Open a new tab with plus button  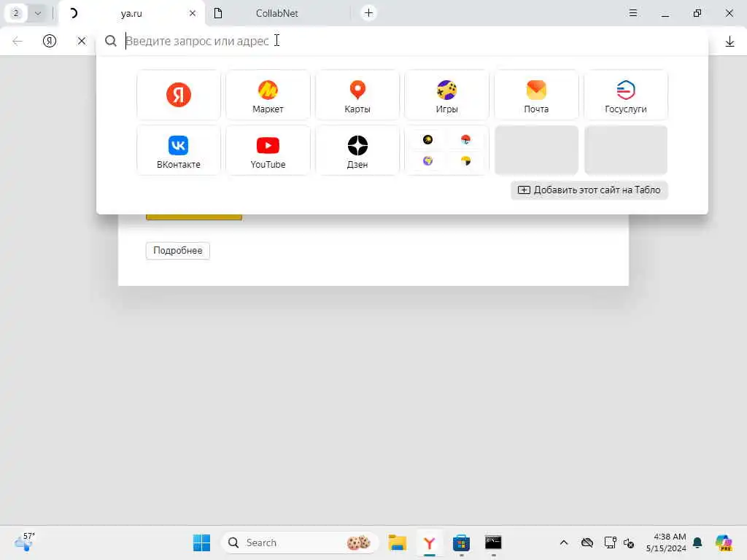(x=368, y=13)
